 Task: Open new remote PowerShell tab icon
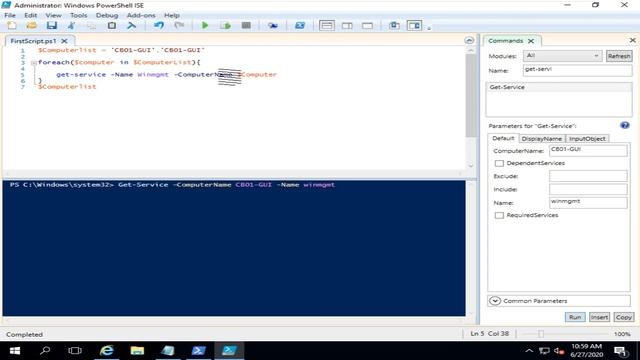click(x=273, y=25)
